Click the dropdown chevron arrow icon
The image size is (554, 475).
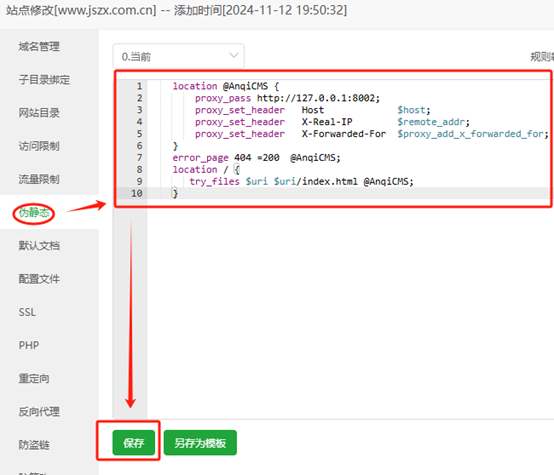[234, 55]
